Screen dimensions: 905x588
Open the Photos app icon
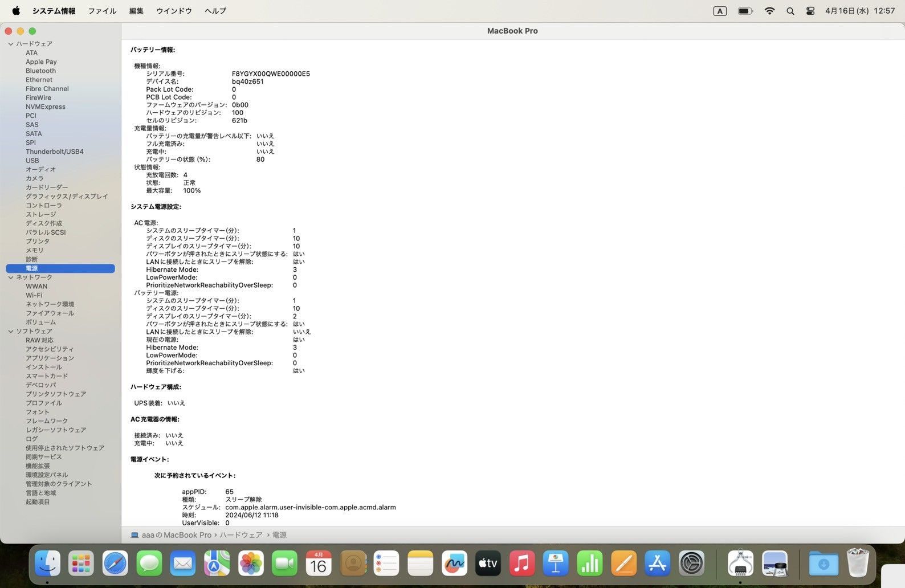[x=251, y=563]
